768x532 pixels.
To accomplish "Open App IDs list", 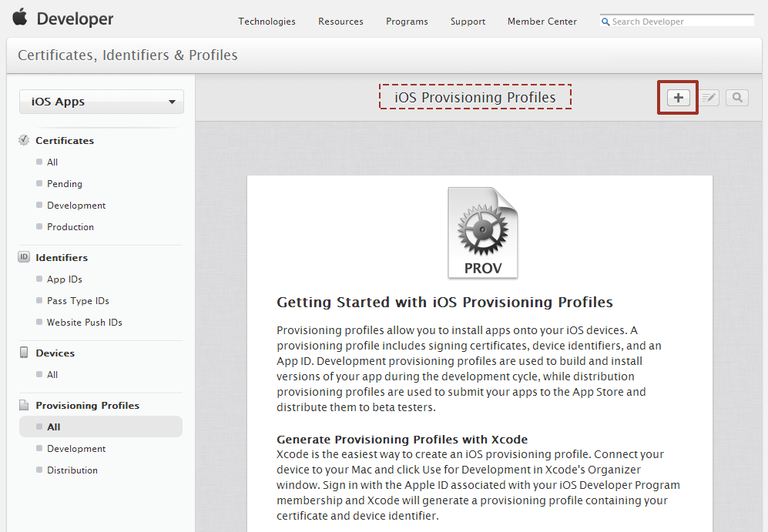I will coord(64,279).
